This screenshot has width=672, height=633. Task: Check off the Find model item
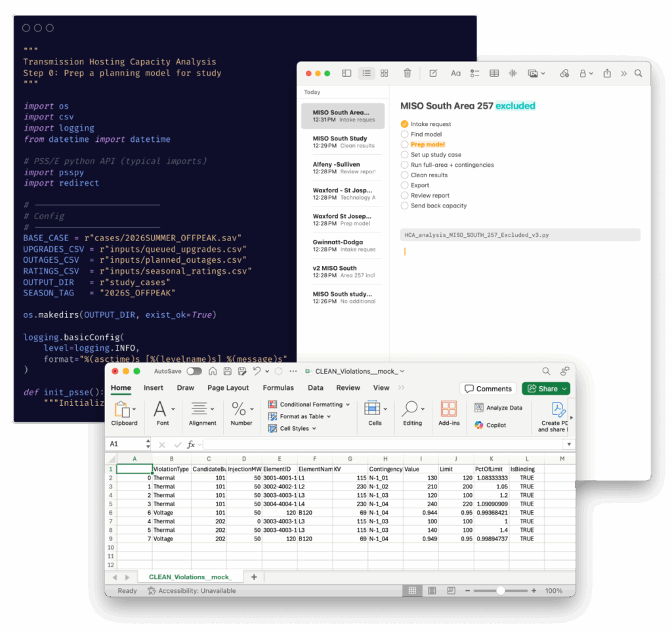[404, 134]
